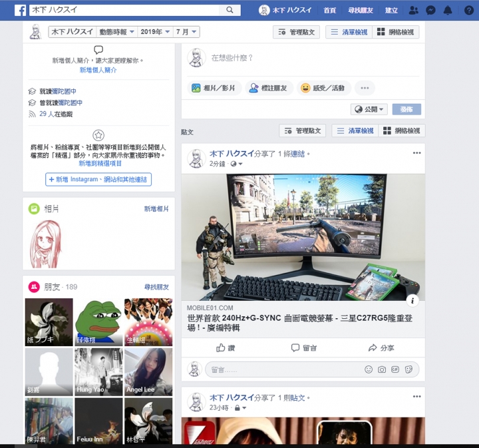
Task: Open the 240Hz+G-SYNC article title link
Action: 299,323
